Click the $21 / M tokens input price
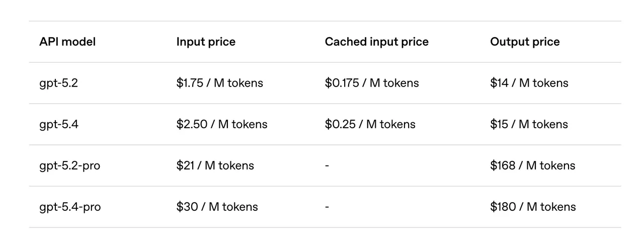Image resolution: width=644 pixels, height=252 pixels. [x=215, y=165]
